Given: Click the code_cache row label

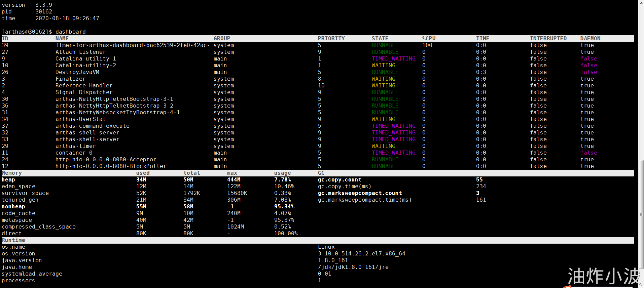Looking at the screenshot, I should click(x=19, y=213).
